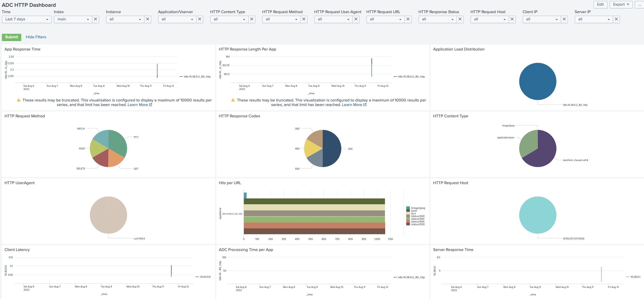This screenshot has width=644, height=299.
Task: Clear the Index filter with X
Action: tap(96, 19)
